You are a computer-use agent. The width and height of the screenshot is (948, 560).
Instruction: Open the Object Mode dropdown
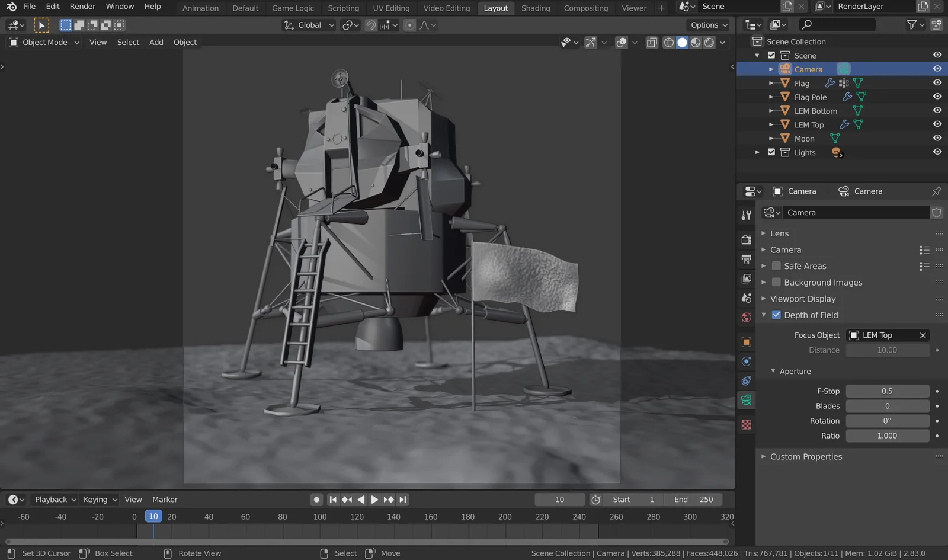[x=43, y=42]
